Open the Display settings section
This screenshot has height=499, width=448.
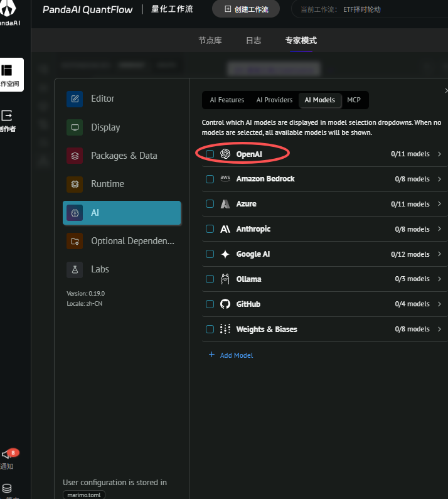(122, 127)
